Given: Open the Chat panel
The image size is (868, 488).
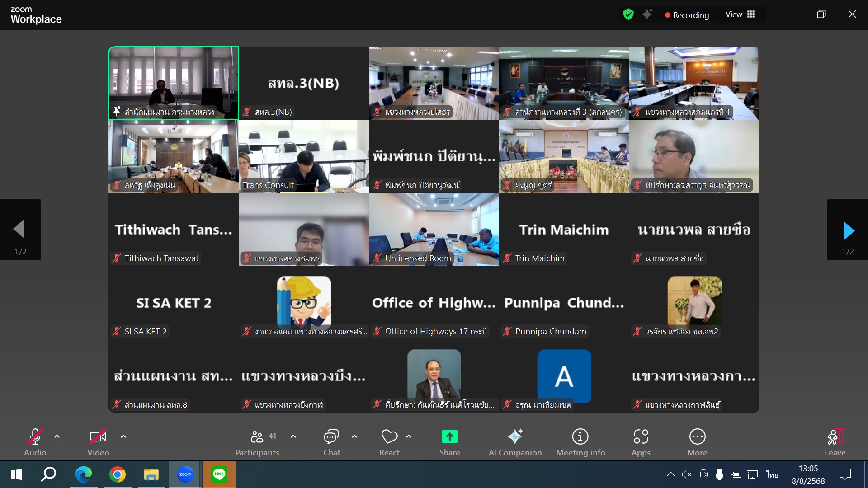Looking at the screenshot, I should (x=331, y=442).
